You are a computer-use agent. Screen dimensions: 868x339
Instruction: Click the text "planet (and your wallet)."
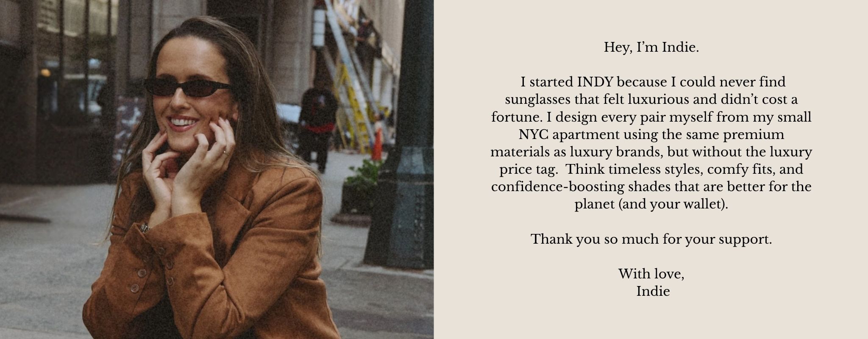(651, 205)
